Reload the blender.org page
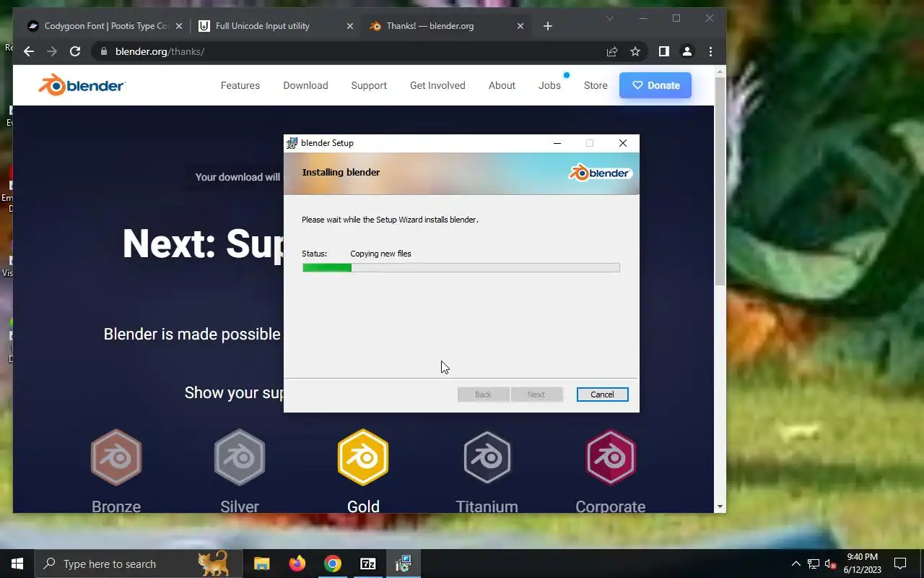924x578 pixels. [74, 51]
